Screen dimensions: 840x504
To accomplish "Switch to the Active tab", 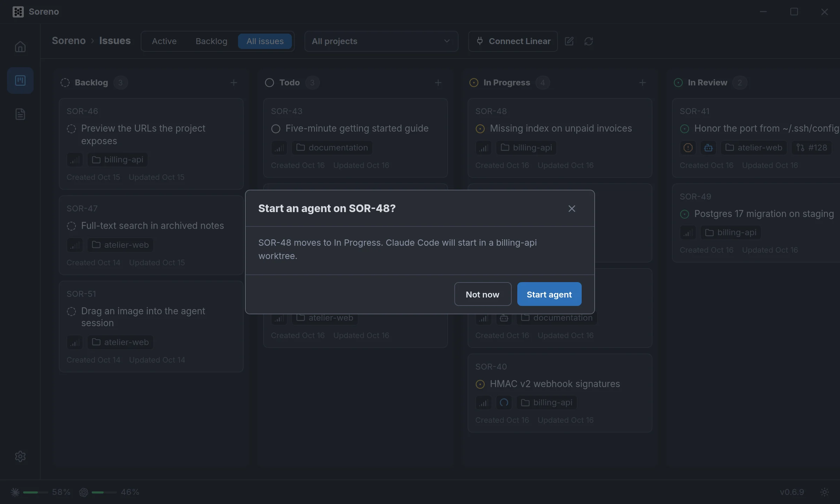I will pos(164,41).
